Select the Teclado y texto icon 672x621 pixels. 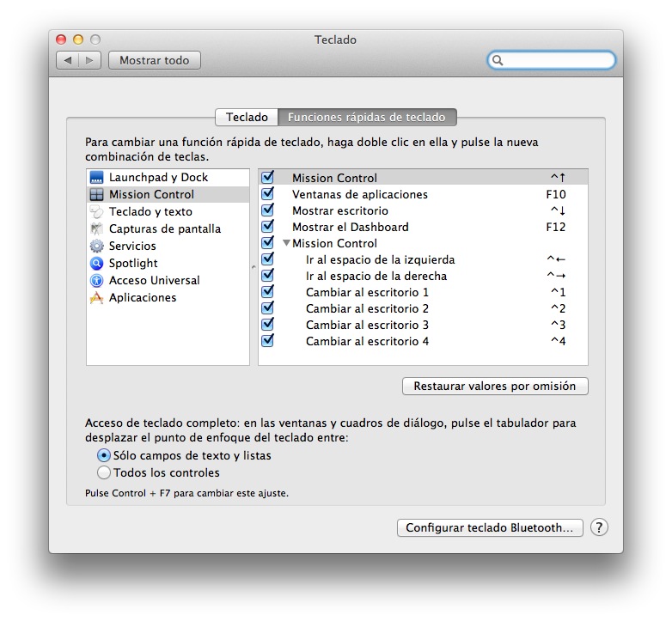[96, 212]
